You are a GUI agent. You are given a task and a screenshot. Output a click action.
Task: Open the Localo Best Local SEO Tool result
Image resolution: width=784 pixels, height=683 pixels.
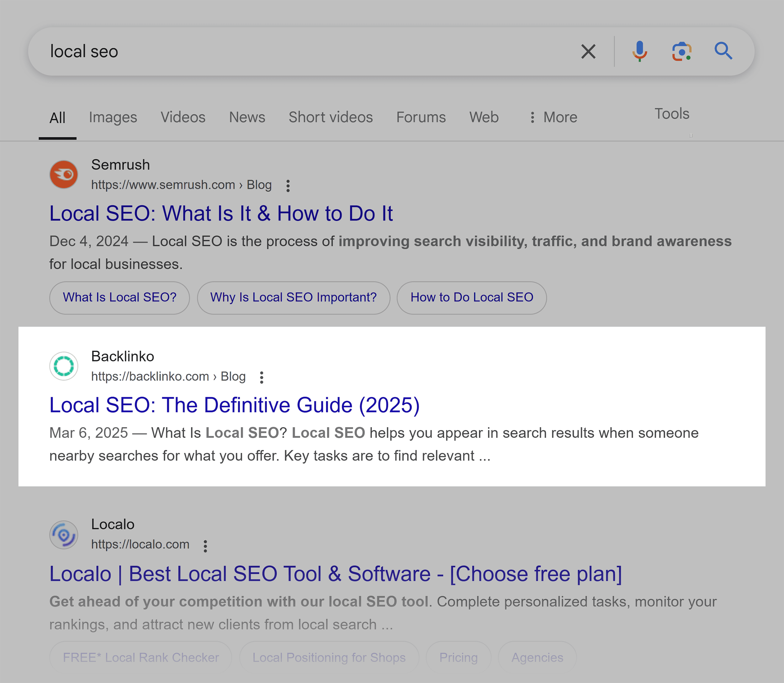336,574
